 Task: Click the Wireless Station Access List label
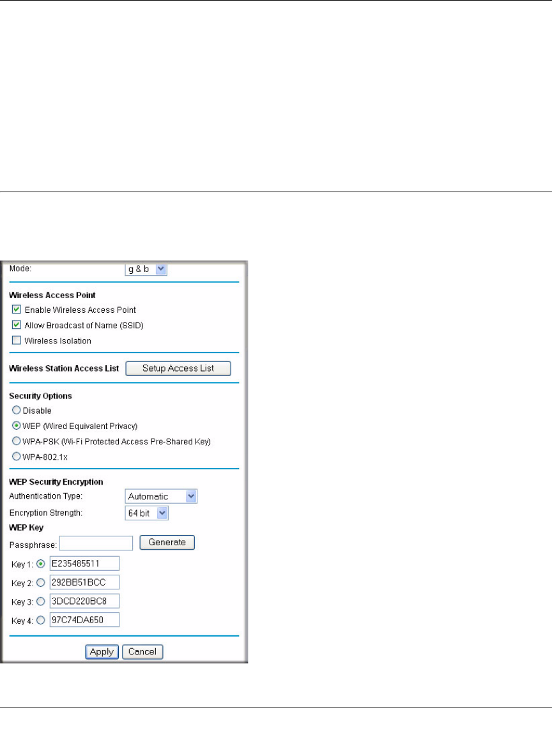(x=64, y=368)
